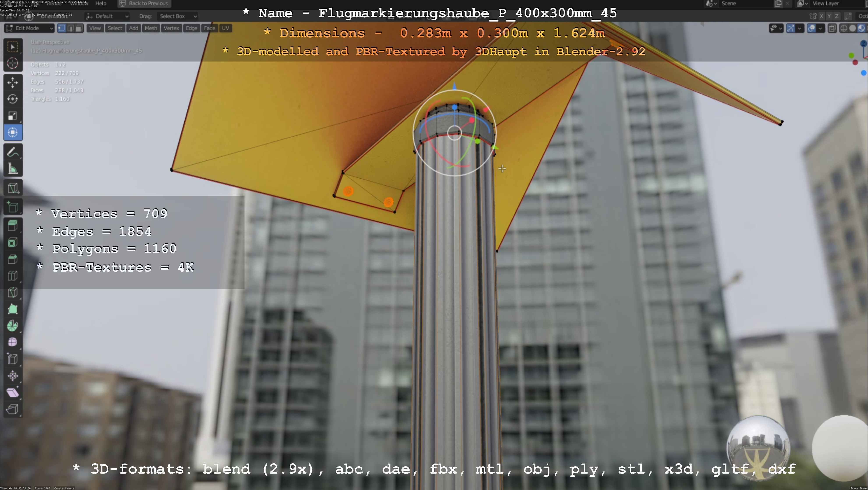
Task: Open the UV menu
Action: tap(225, 28)
